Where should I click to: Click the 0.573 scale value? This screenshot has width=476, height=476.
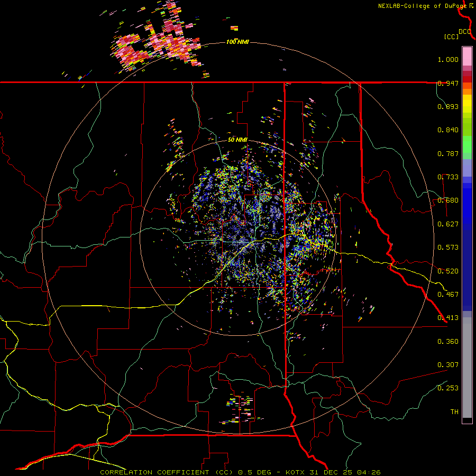click(448, 248)
